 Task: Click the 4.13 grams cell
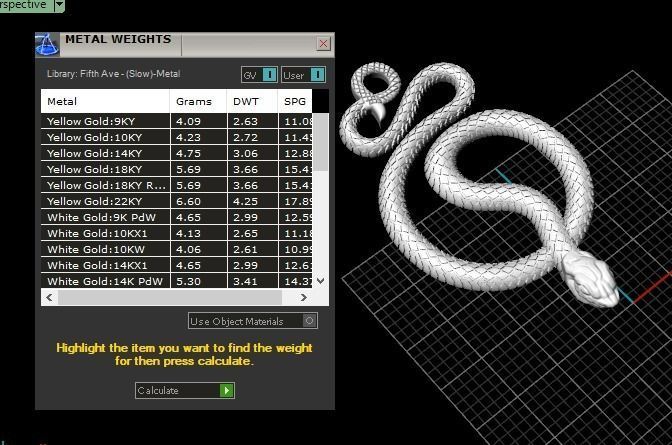[x=198, y=233]
